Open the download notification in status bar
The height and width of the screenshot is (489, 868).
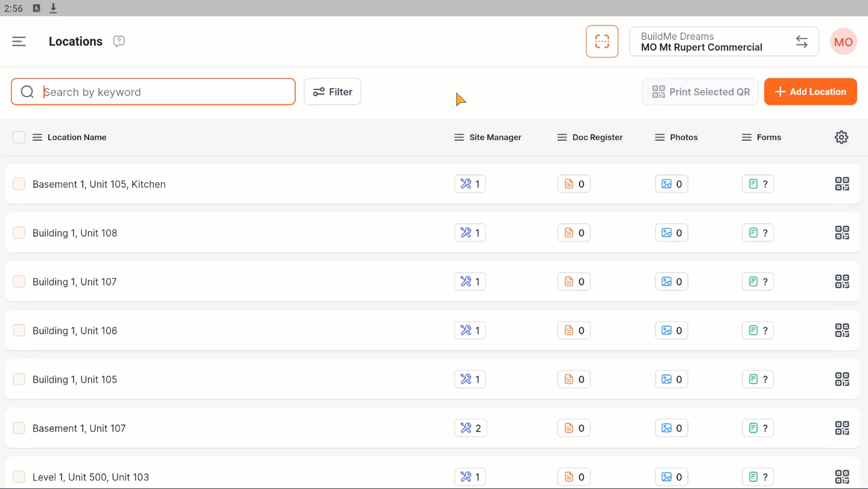(53, 8)
